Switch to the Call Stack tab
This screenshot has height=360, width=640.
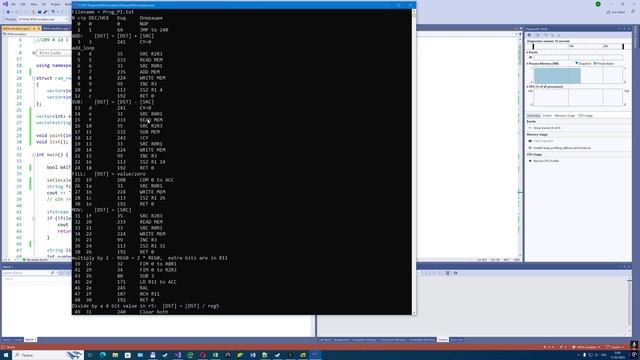325,340
